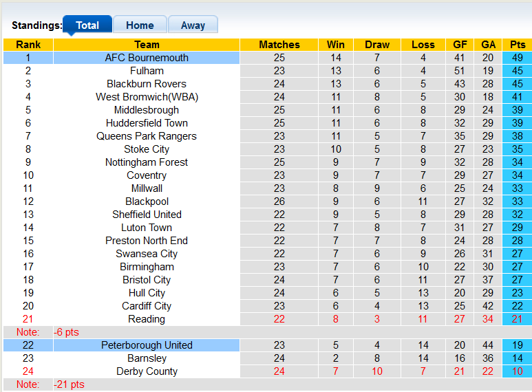
Task: Click Derby County team name
Action: click(147, 371)
